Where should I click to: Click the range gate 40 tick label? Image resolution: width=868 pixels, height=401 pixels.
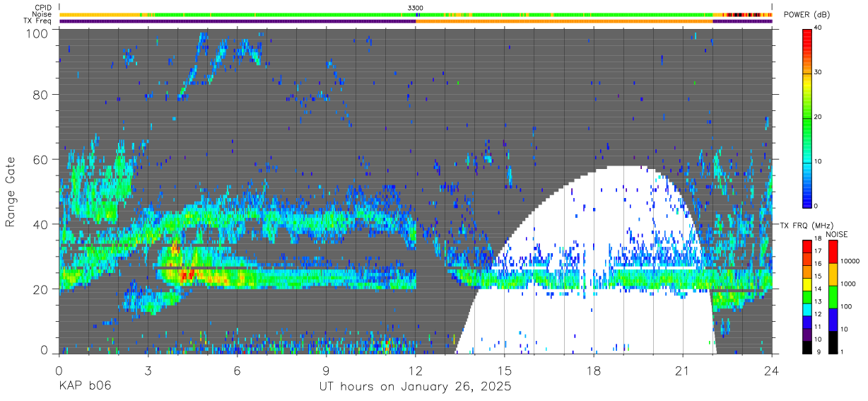41,224
